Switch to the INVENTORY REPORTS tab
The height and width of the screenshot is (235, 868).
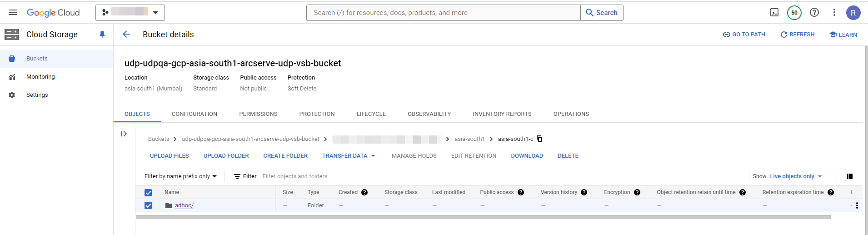point(502,114)
